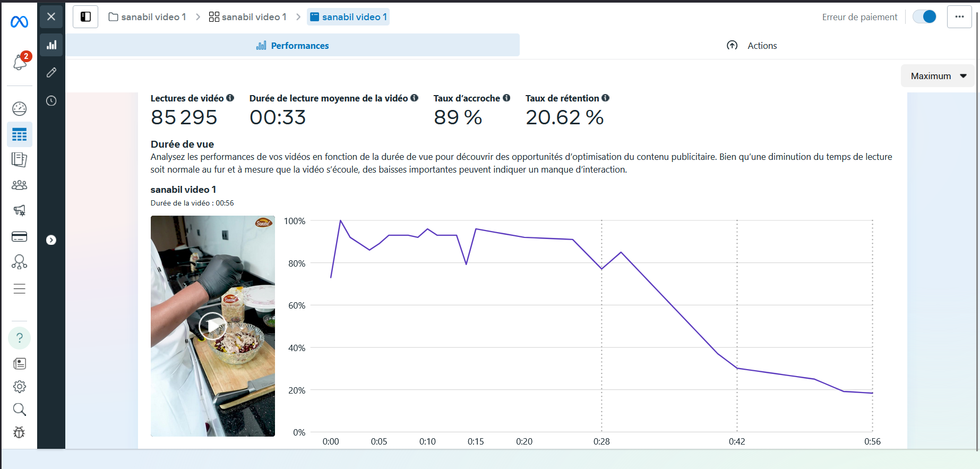980x469 pixels.
Task: Open the three-dot more options menu
Action: [x=959, y=17]
